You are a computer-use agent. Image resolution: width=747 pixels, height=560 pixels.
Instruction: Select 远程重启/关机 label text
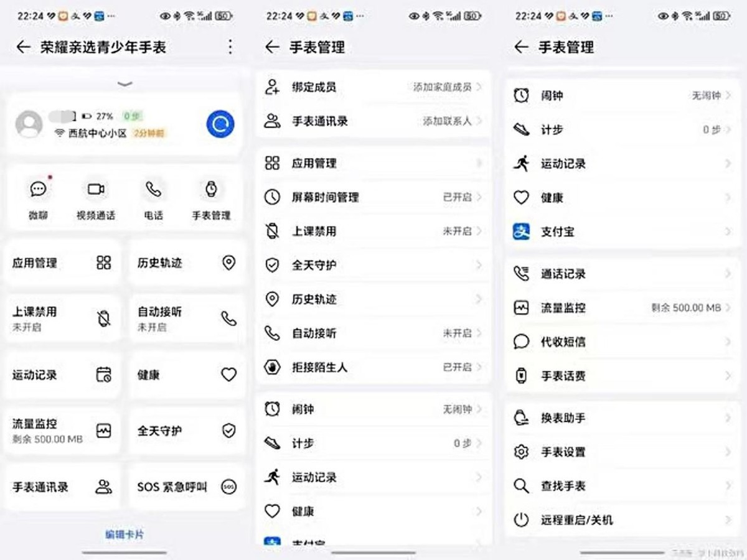(x=577, y=520)
